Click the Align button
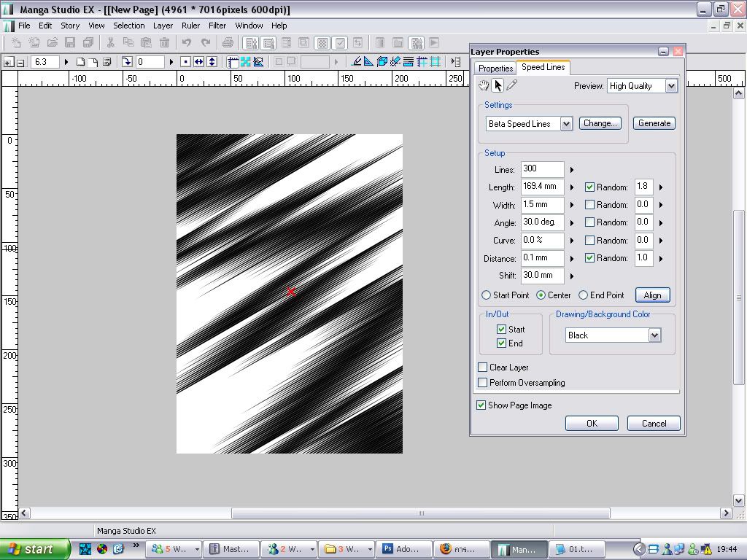This screenshot has height=560, width=747. (653, 295)
